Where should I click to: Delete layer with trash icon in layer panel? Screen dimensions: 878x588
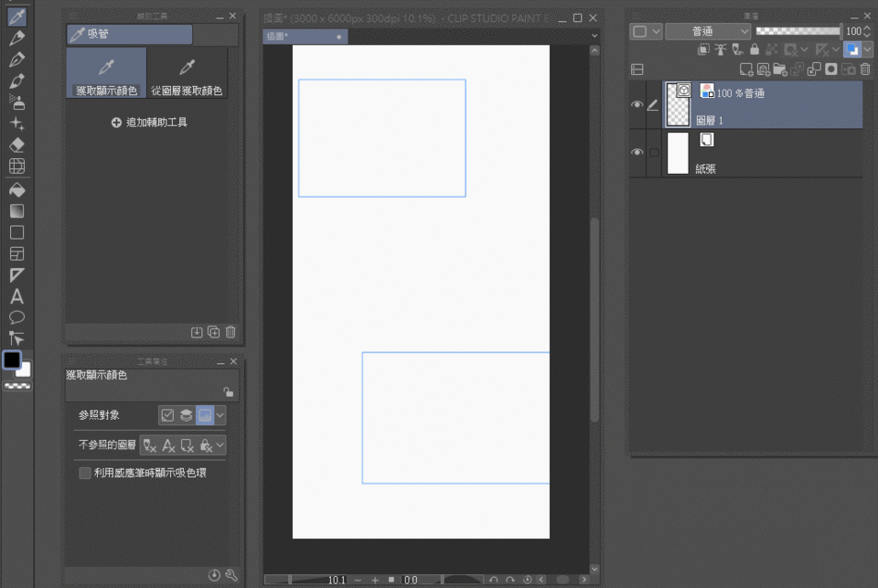coord(865,69)
